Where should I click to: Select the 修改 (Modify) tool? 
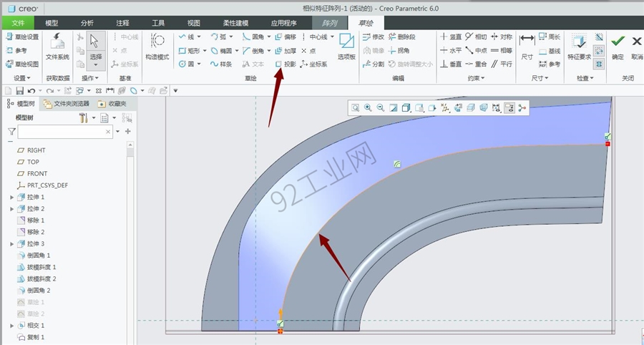pos(374,37)
